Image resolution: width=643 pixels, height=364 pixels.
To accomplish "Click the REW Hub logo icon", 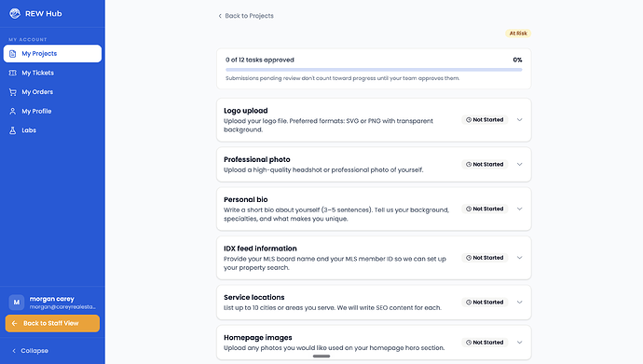I will click(x=15, y=14).
